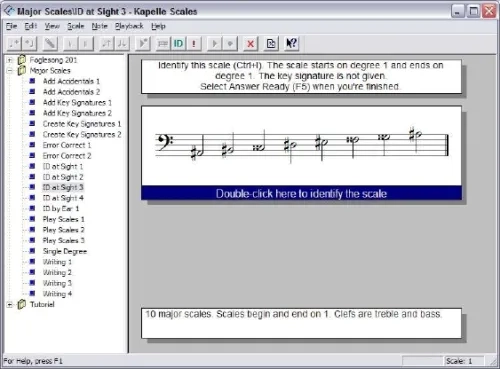500x369 pixels.
Task: Click the Foglesong 201 tree label
Action: (x=53, y=60)
